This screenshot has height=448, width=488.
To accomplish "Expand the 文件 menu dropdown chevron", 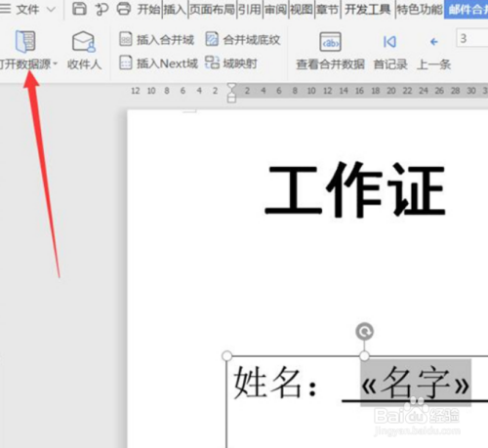I will pos(52,10).
